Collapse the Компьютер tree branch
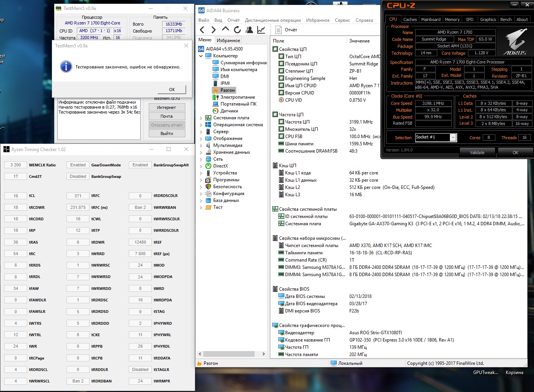This screenshot has height=392, width=534. (x=201, y=56)
